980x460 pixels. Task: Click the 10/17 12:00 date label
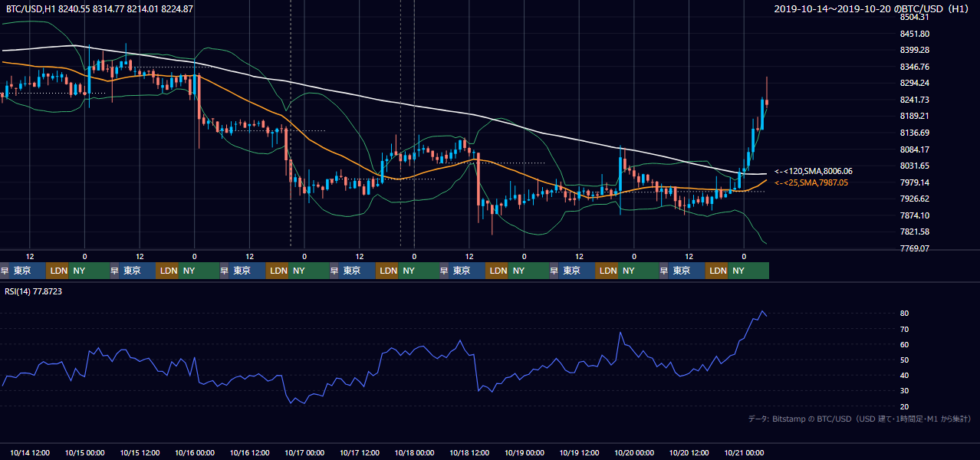point(360,452)
